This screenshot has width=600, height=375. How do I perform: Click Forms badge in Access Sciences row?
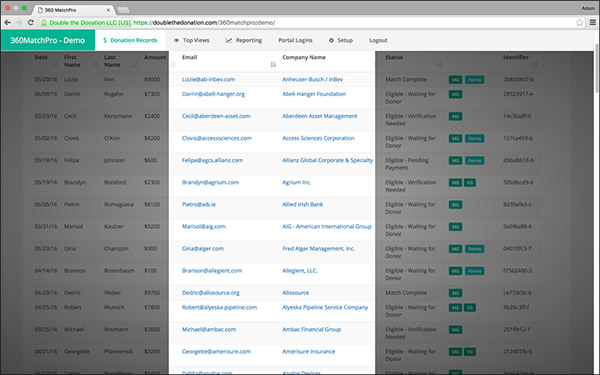(x=474, y=139)
